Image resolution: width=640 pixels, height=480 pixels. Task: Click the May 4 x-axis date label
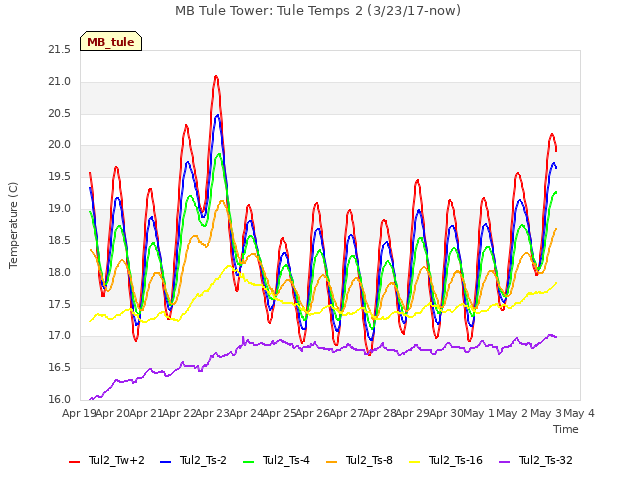coord(579,413)
